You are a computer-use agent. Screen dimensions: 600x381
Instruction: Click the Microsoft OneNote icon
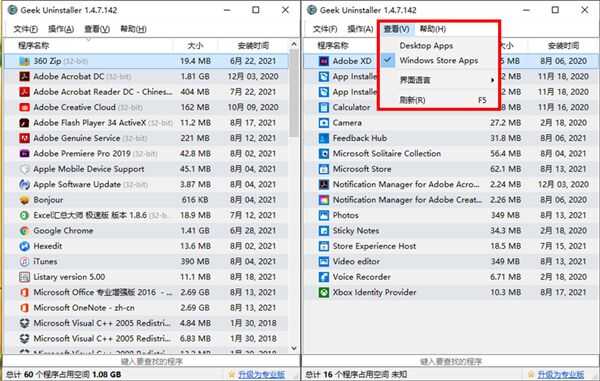pos(24,308)
